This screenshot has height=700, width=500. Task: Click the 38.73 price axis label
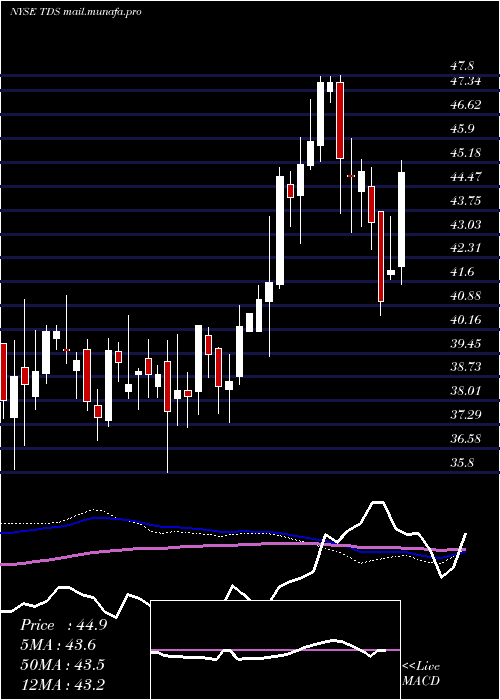coord(465,367)
